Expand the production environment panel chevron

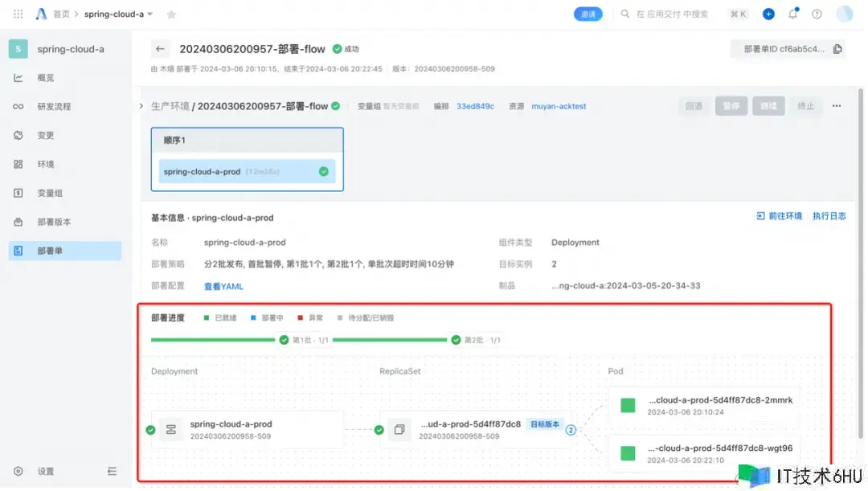(x=141, y=106)
